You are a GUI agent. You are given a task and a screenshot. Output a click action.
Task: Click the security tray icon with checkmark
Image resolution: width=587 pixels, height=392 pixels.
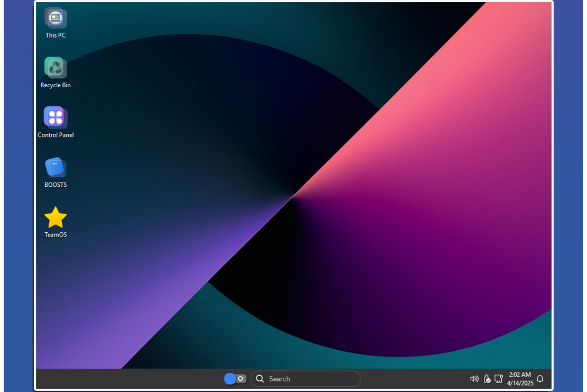point(487,379)
